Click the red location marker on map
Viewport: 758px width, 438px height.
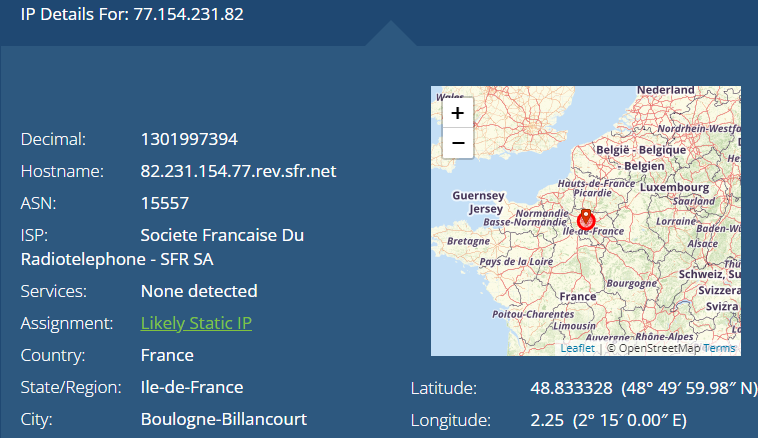586,218
